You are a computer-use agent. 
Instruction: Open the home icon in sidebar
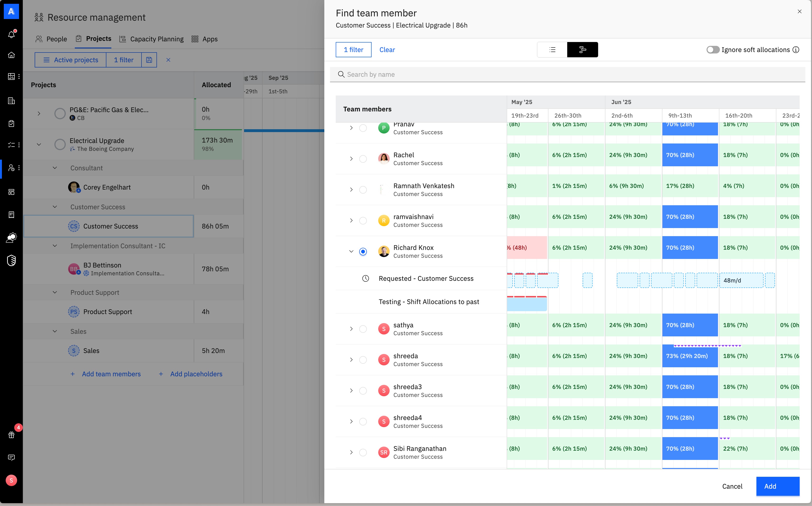[11, 55]
